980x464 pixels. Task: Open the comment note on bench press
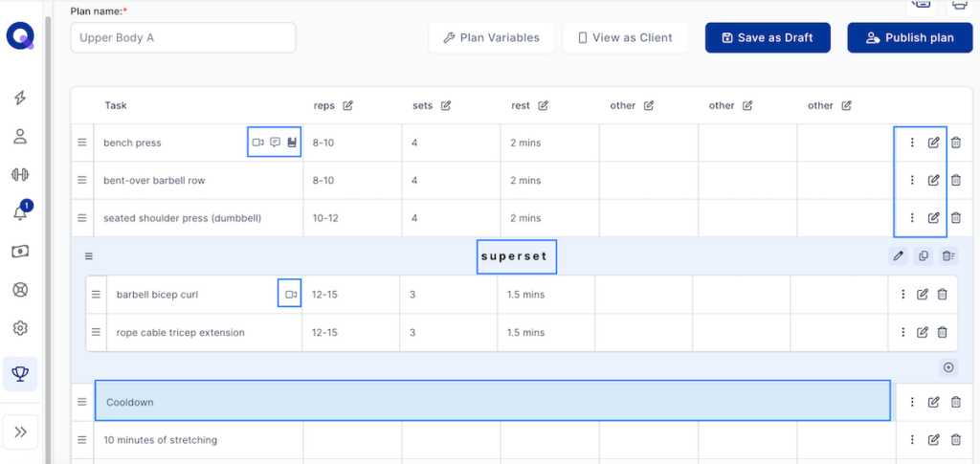(x=275, y=143)
